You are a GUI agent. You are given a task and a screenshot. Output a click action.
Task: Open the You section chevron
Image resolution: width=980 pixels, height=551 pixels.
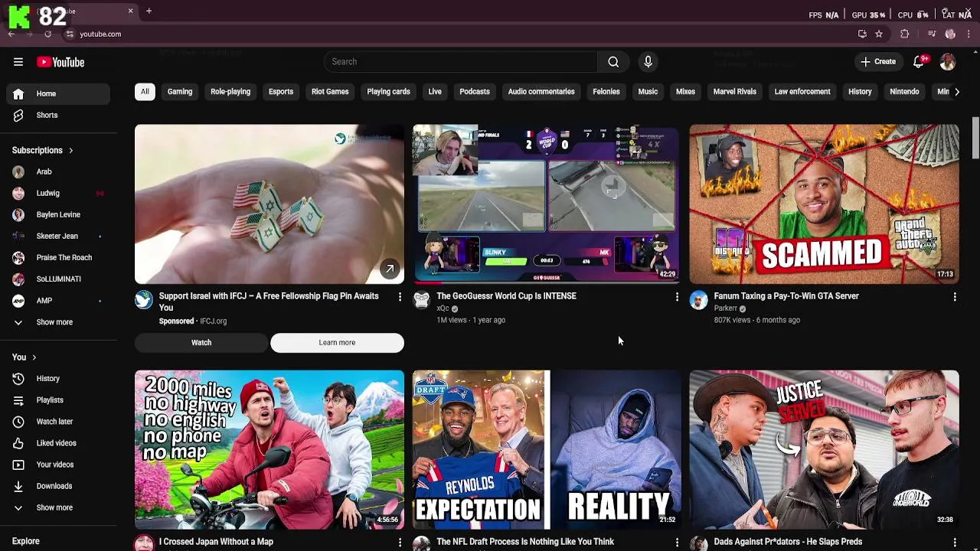34,357
